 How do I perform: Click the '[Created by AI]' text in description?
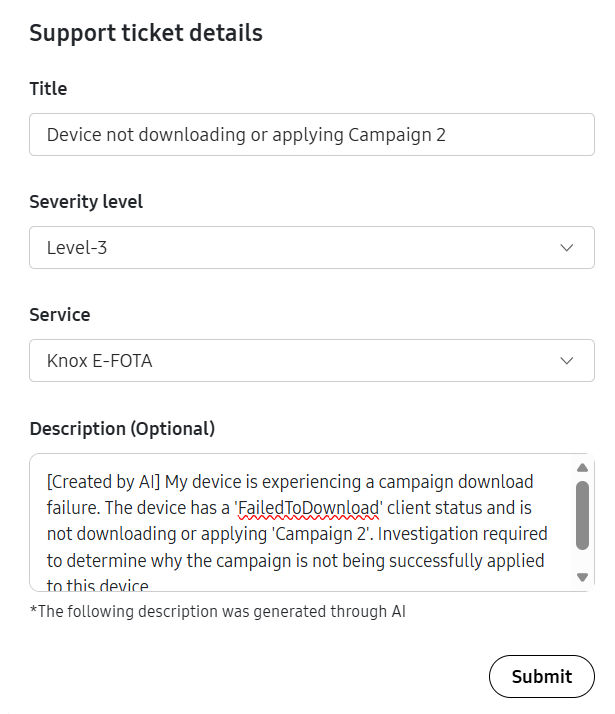point(103,482)
